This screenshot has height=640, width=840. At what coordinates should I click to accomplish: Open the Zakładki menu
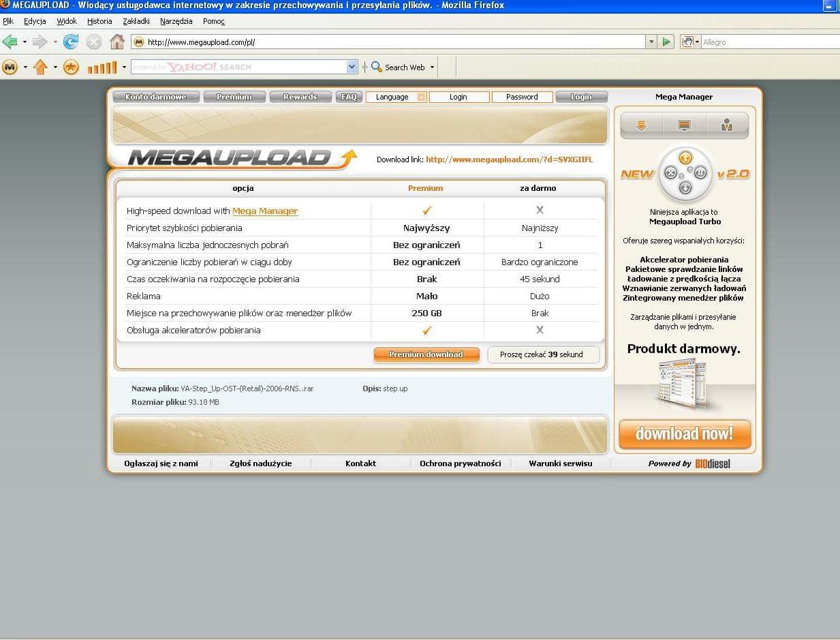click(x=136, y=21)
